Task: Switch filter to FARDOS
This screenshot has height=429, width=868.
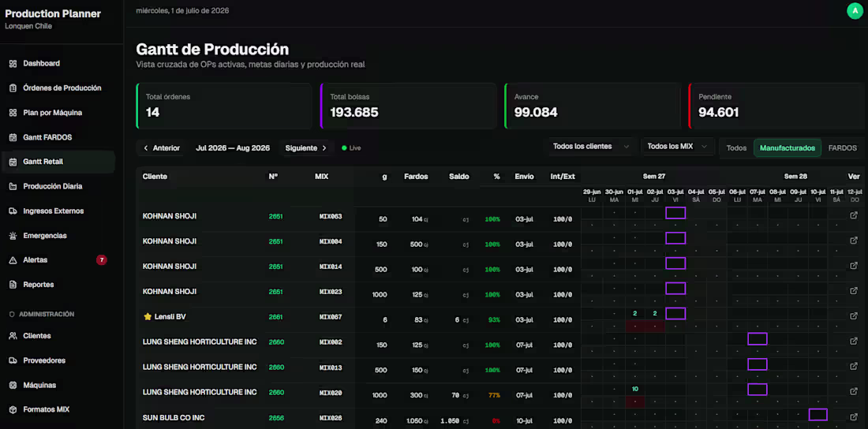Action: (842, 147)
